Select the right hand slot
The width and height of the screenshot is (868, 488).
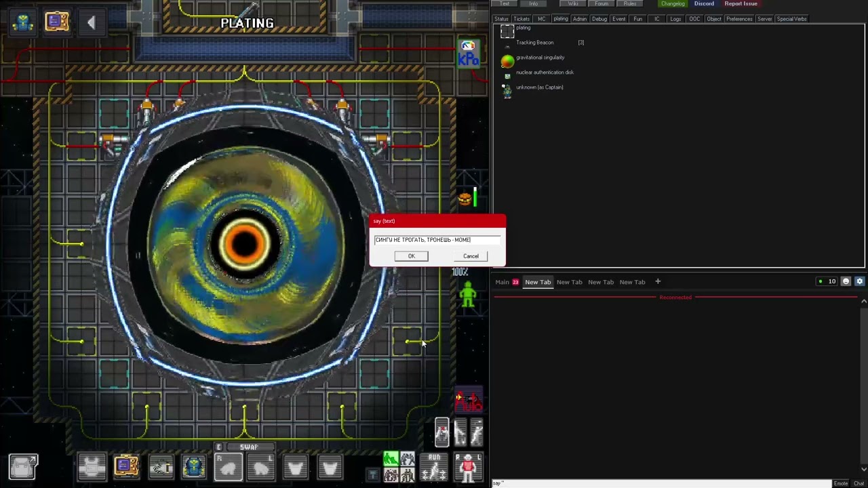pos(229,467)
